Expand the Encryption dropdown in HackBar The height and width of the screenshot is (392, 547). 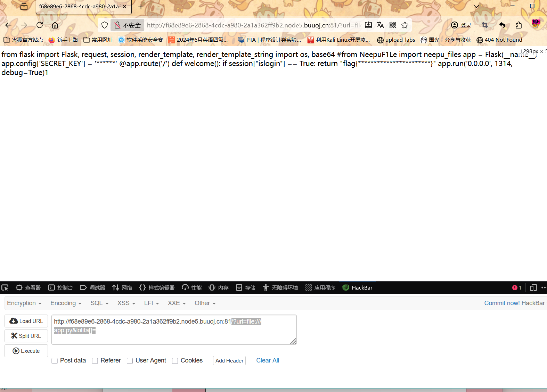point(24,303)
